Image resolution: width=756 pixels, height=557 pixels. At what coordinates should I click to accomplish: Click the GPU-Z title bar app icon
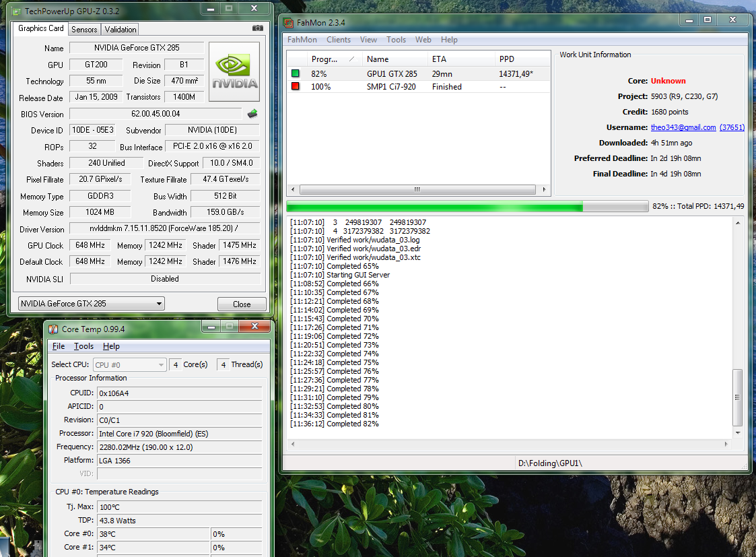point(16,11)
